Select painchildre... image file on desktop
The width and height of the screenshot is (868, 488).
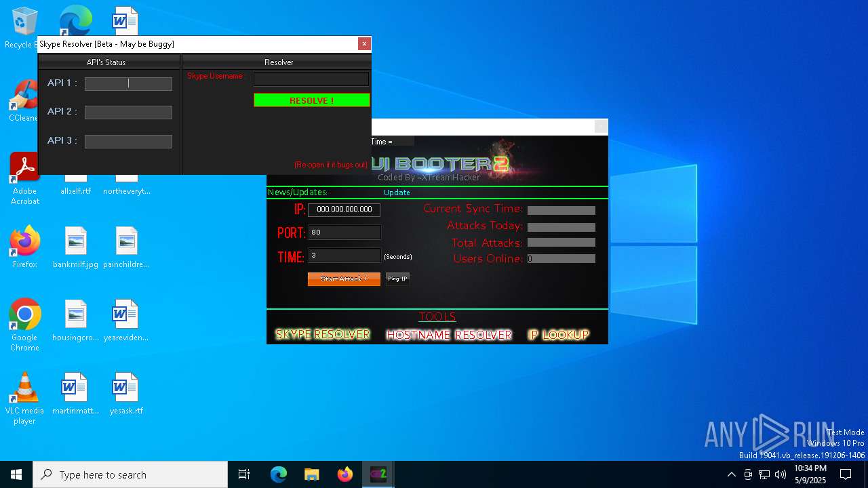[126, 247]
